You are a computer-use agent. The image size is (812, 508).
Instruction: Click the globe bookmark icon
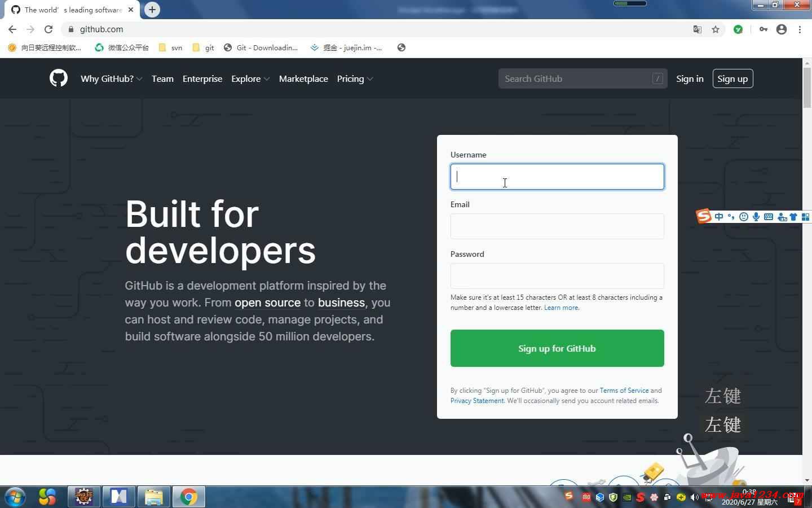401,47
